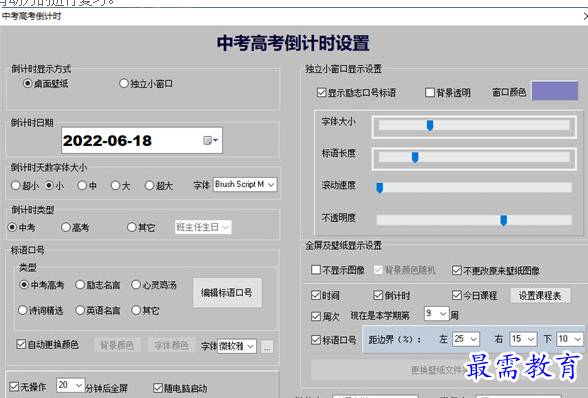The width and height of the screenshot is (588, 398).
Task: Click the ellipsis button beside slogan font
Action: [267, 347]
